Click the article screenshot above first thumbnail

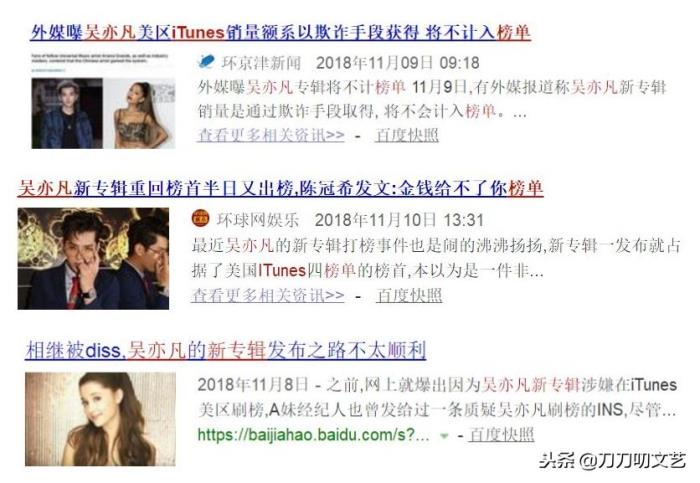coord(103,62)
